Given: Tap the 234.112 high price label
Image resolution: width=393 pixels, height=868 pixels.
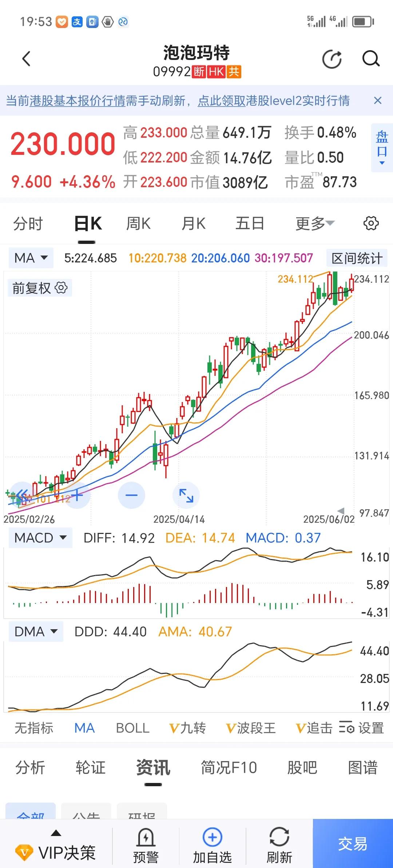Looking at the screenshot, I should pyautogui.click(x=295, y=279).
